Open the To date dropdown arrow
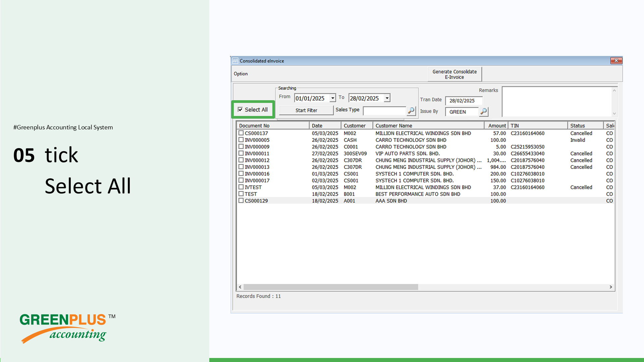The height and width of the screenshot is (362, 644). [x=387, y=98]
